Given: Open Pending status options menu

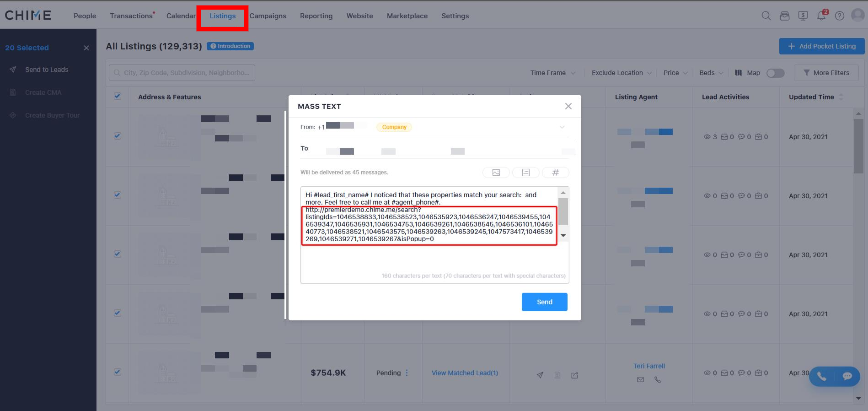Looking at the screenshot, I should click(x=407, y=373).
